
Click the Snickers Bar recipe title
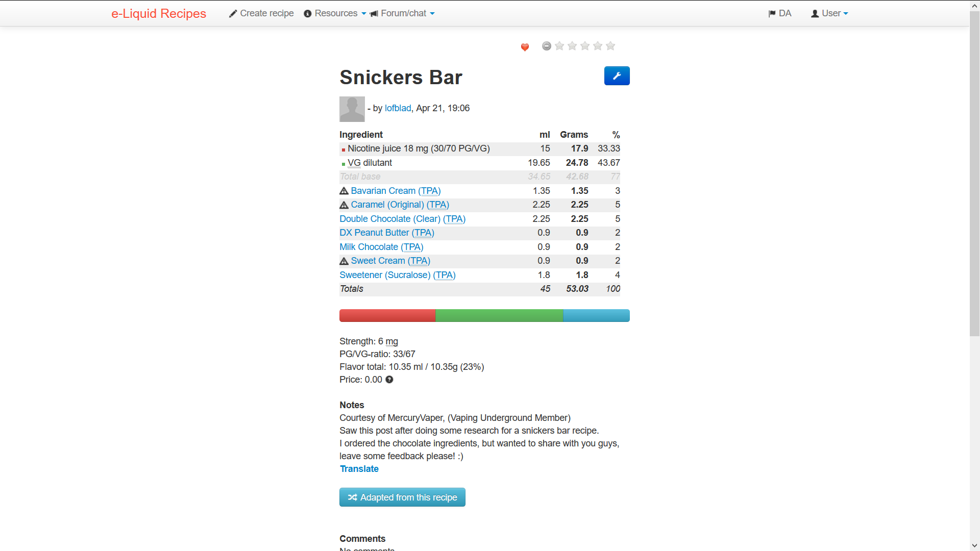click(401, 78)
